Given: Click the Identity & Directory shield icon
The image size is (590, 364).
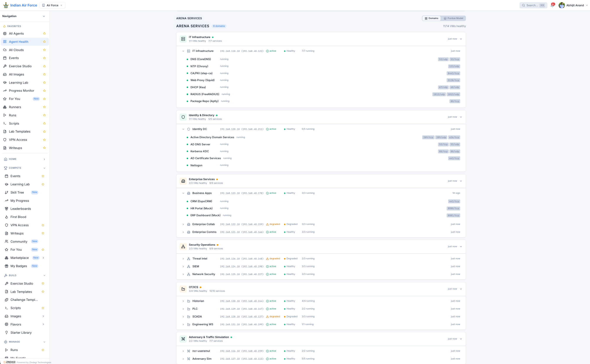Looking at the screenshot, I should point(183,117).
